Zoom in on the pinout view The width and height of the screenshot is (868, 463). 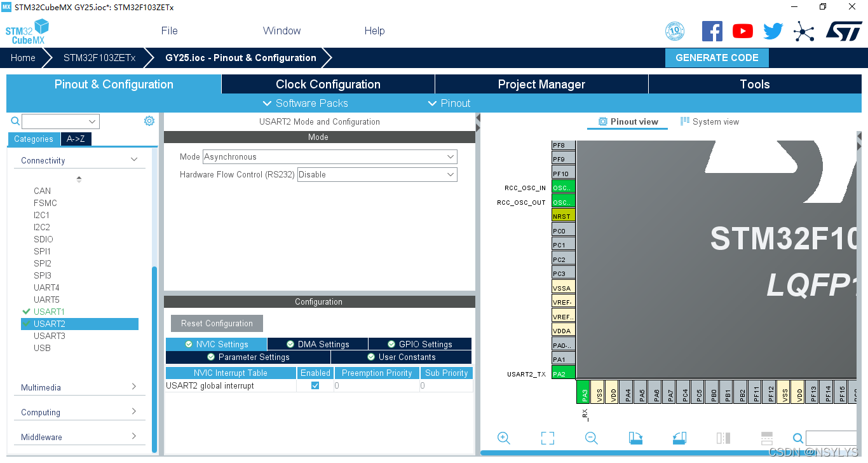(x=504, y=438)
